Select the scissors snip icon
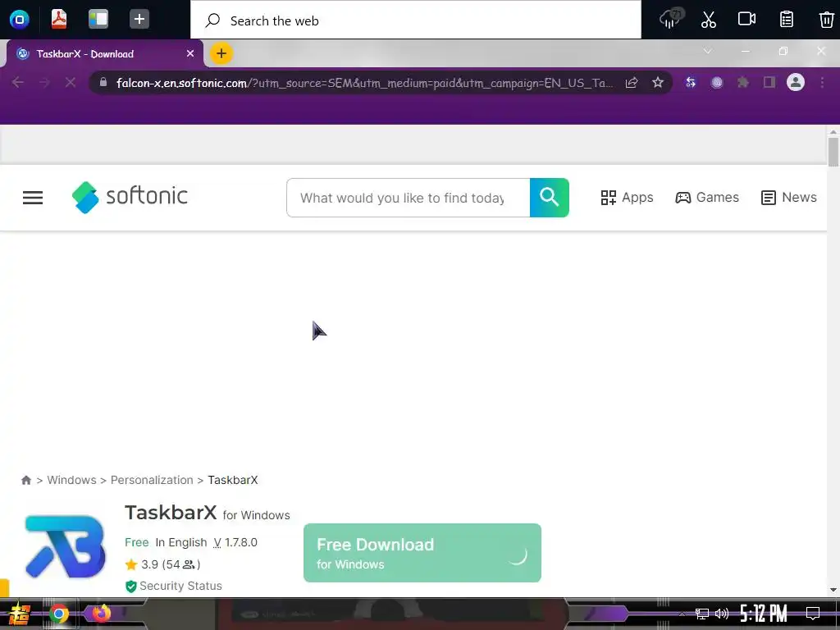Screen dimensions: 840x630 [709, 20]
